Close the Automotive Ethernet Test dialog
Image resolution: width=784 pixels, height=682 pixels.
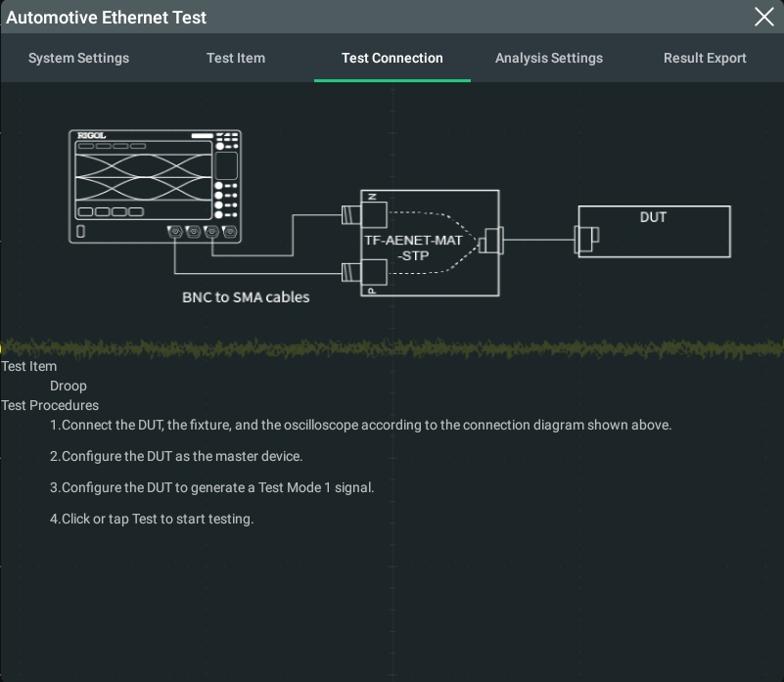(763, 17)
